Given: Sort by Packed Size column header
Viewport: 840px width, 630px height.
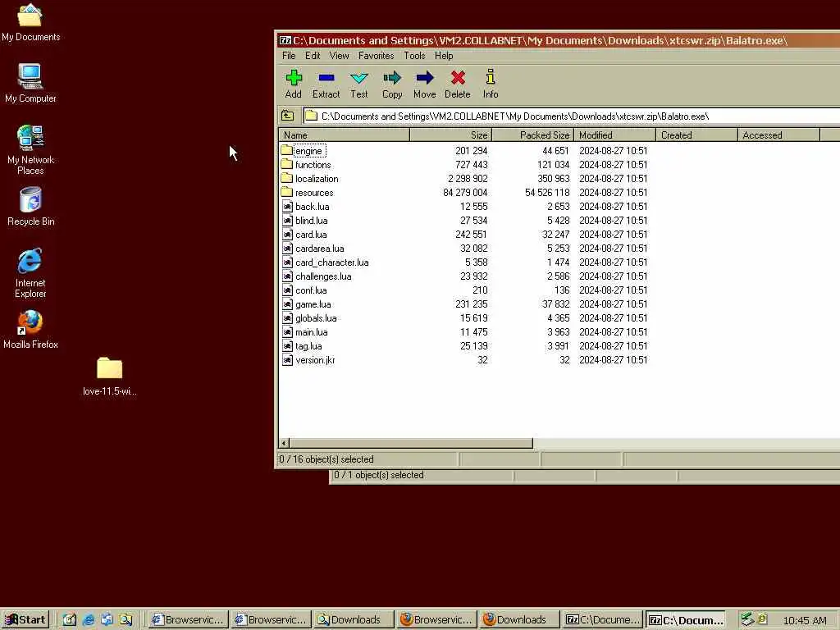Looking at the screenshot, I should click(532, 135).
